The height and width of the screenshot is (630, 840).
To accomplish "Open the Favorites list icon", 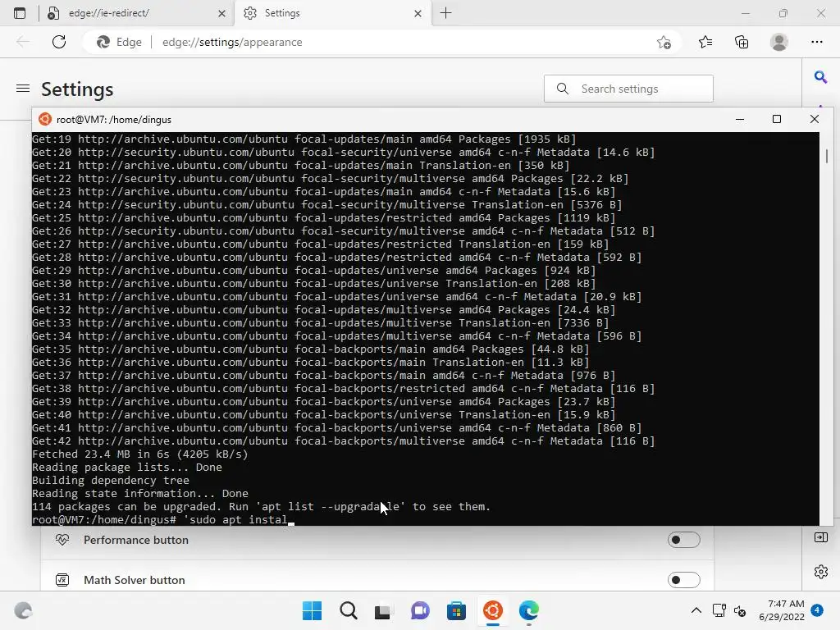I will click(705, 42).
